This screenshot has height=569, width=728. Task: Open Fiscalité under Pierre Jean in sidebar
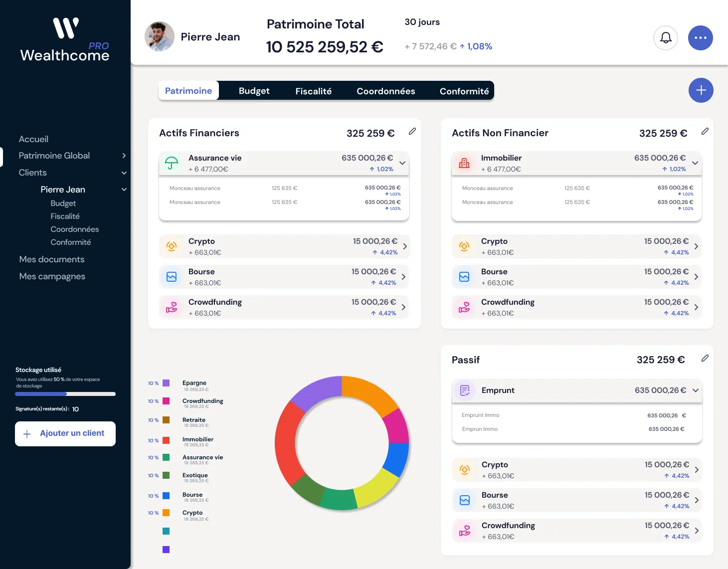[65, 216]
